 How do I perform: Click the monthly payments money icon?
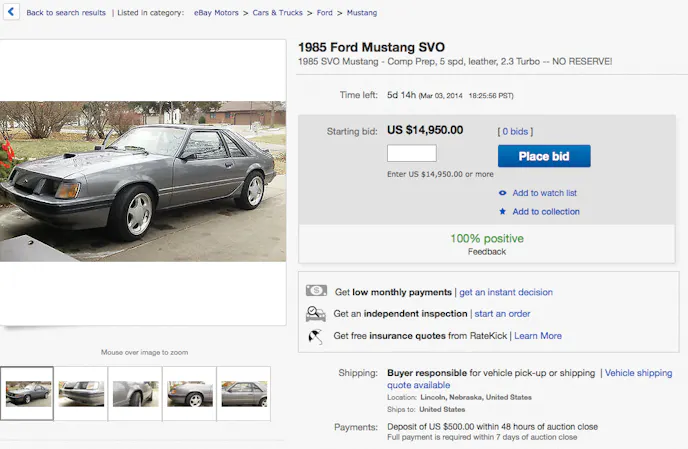316,292
